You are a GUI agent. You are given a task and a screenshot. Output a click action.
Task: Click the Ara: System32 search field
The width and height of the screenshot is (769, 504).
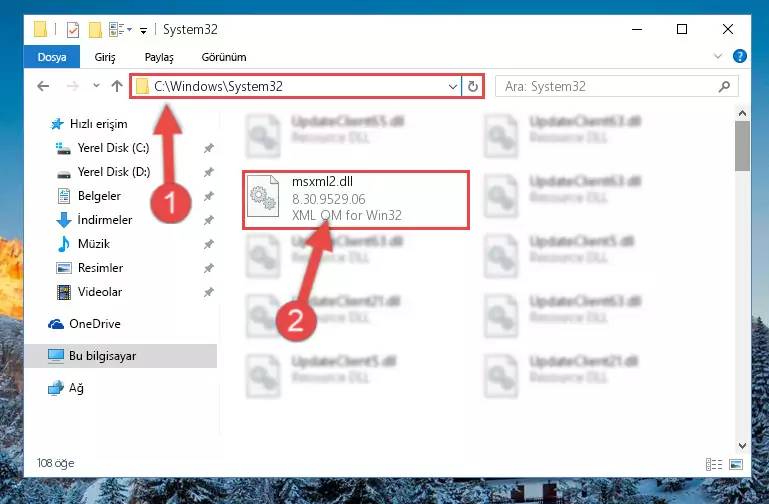click(616, 87)
